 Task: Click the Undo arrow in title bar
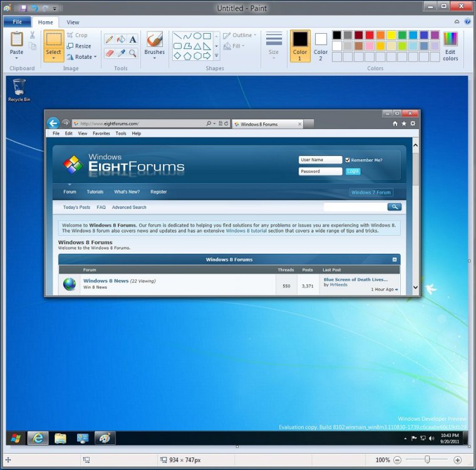[x=34, y=8]
